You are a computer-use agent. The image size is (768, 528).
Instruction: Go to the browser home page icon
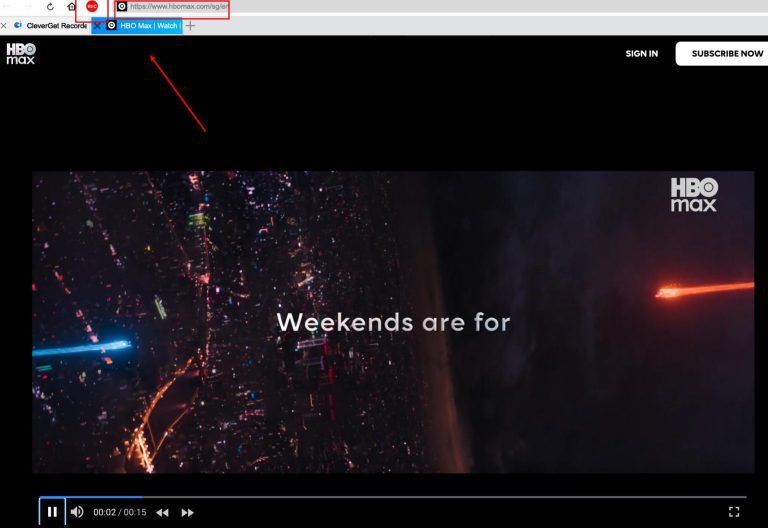[71, 6]
